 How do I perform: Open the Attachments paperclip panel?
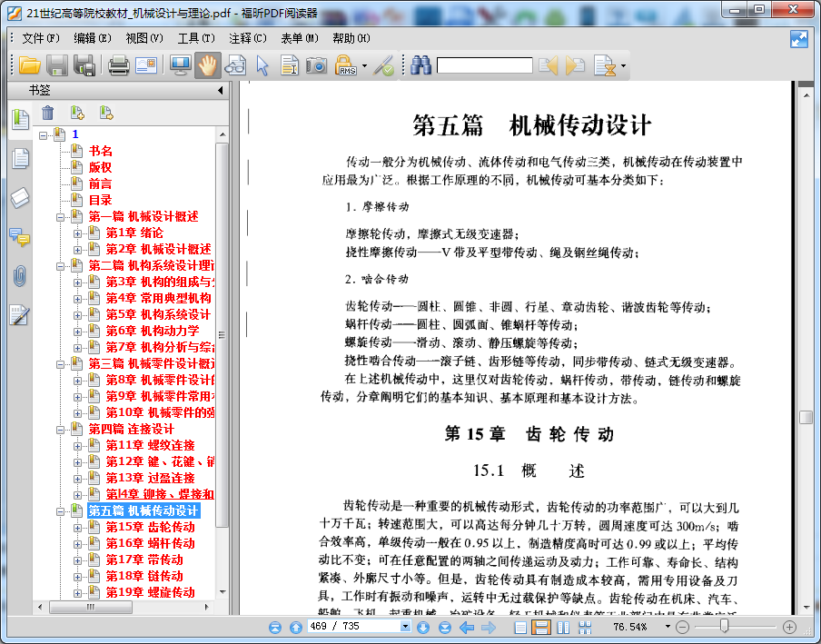click(x=20, y=276)
